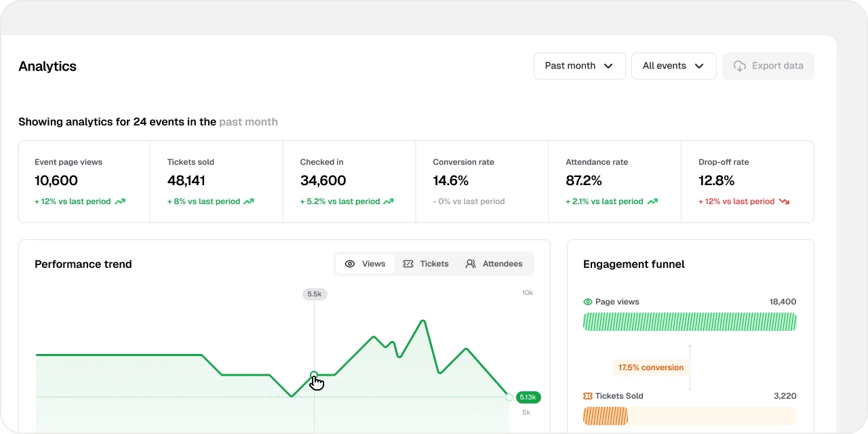Screen dimensions: 868x434
Task: Open the Past month dropdown
Action: tap(579, 66)
